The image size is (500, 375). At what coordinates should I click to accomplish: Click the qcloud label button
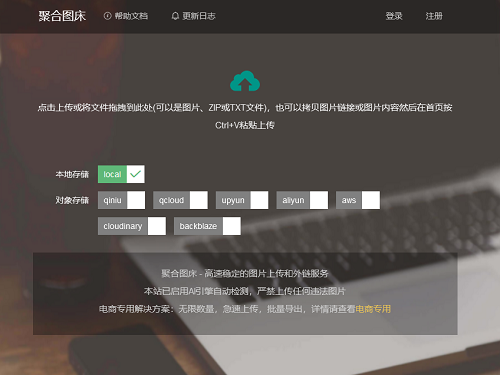pos(171,200)
